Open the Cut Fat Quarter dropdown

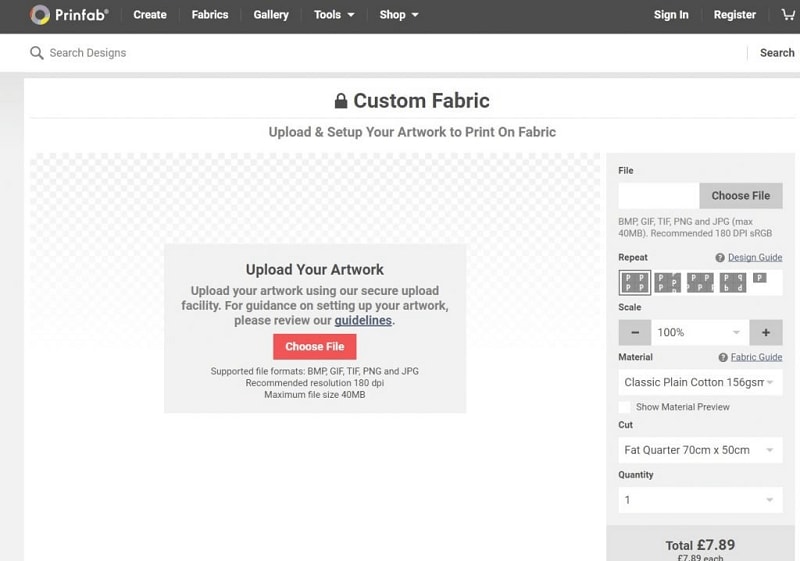pyautogui.click(x=700, y=450)
